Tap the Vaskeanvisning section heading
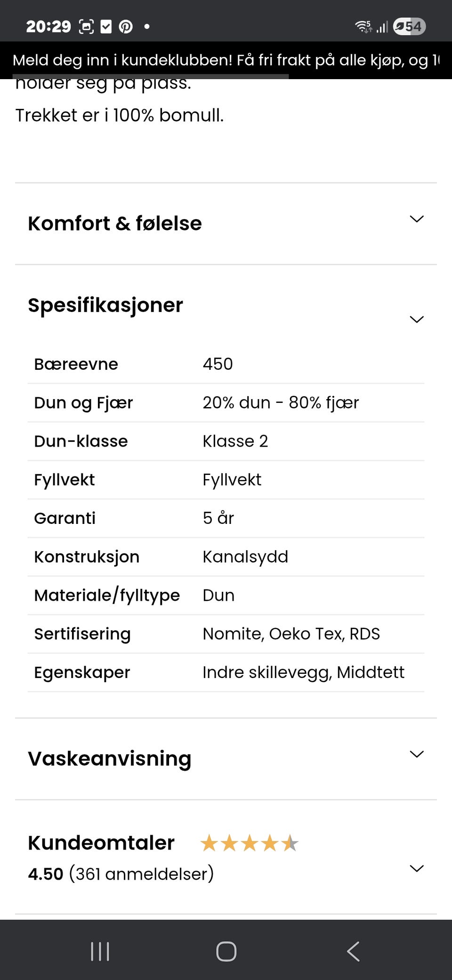 click(x=110, y=759)
